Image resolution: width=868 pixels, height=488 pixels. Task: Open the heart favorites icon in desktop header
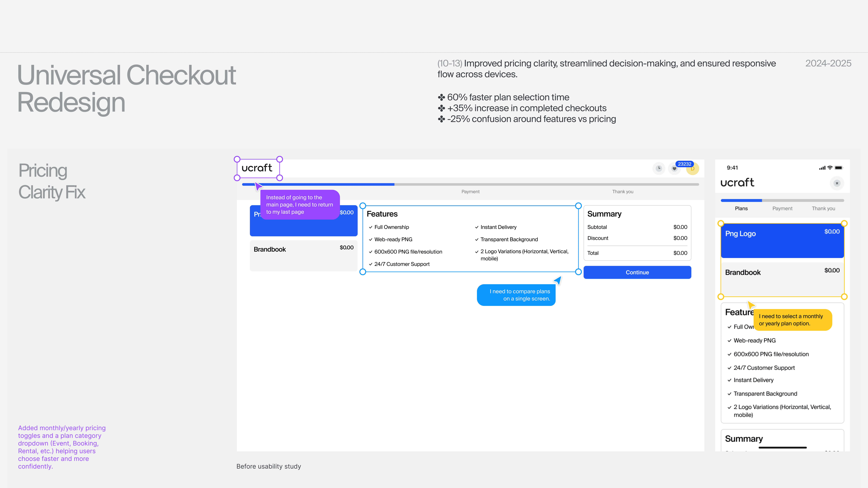(x=674, y=168)
